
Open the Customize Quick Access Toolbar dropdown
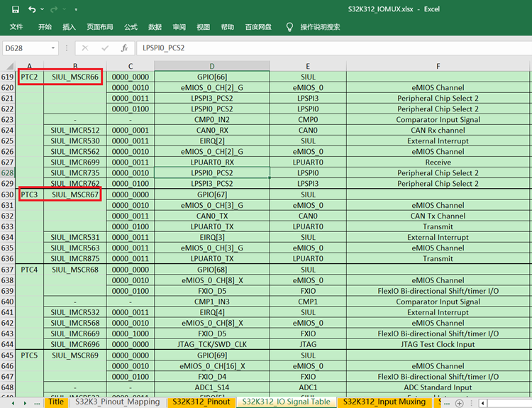pos(76,9)
